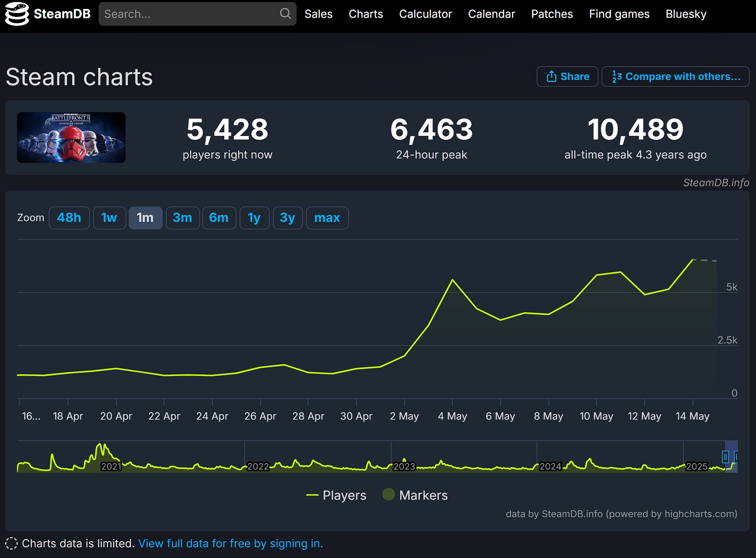Click the SteamDB logo icon
The image size is (756, 558).
click(17, 14)
